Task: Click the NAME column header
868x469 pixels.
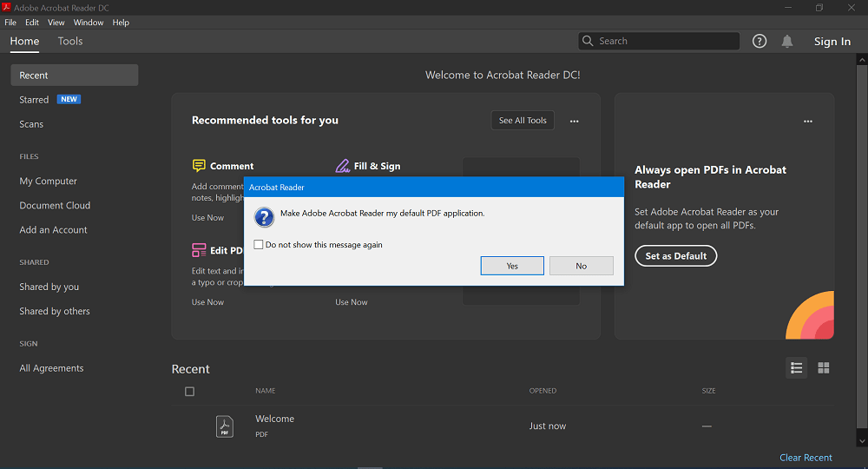Action: 265,390
